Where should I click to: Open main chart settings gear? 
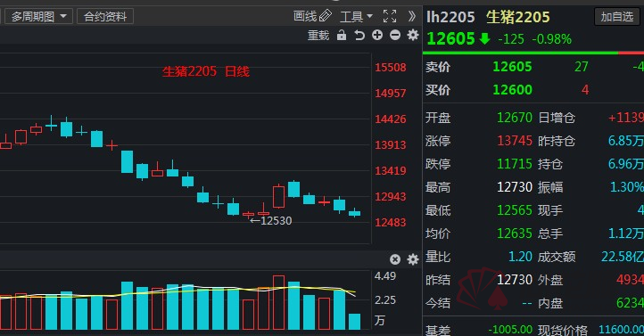pos(413,35)
